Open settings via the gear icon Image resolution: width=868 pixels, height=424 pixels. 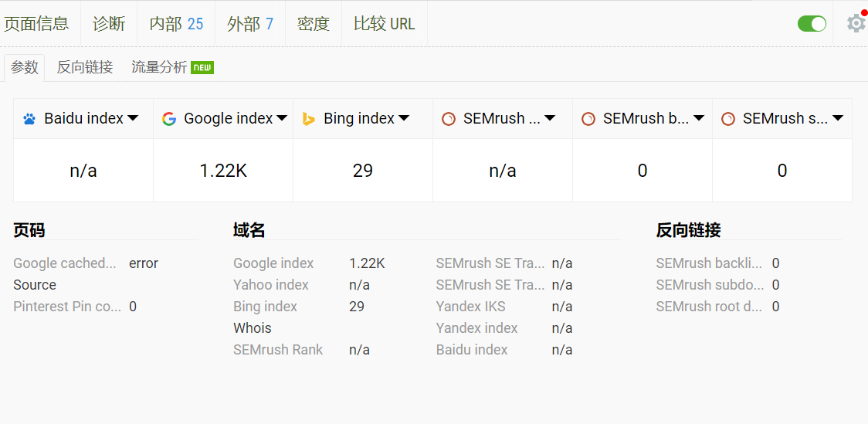click(856, 23)
